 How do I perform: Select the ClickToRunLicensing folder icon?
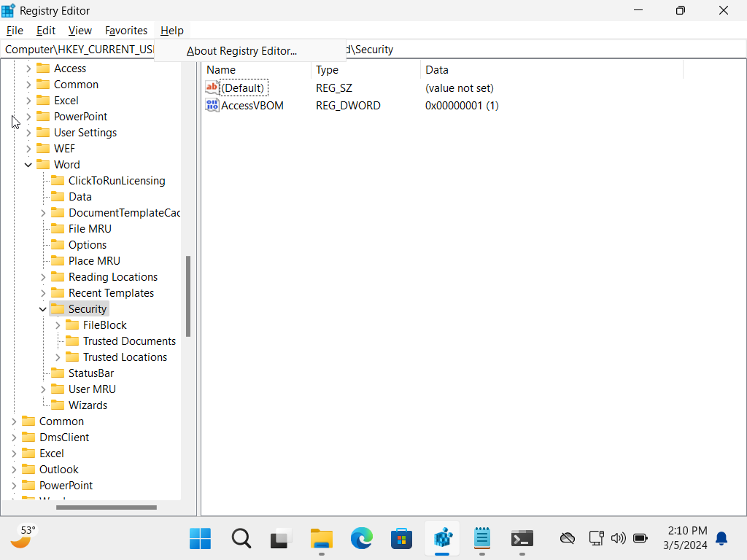58,181
